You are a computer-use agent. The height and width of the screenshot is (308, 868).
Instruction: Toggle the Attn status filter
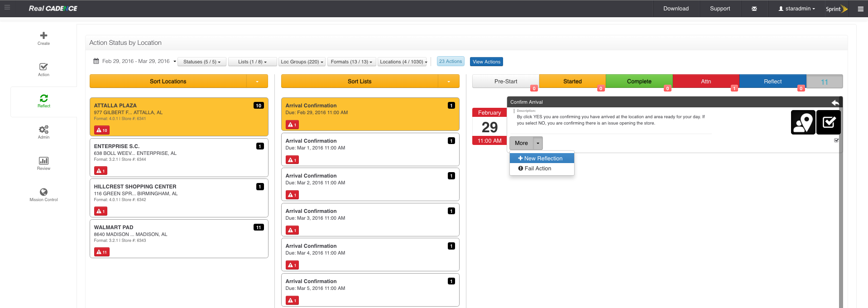point(705,82)
